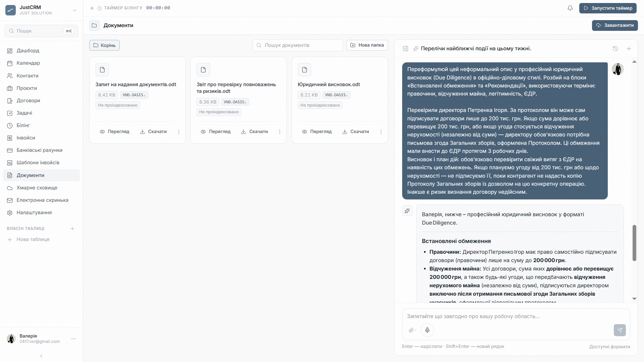644x362 pixels.
Task: Click the 8.42 KB size label
Action: (x=107, y=95)
